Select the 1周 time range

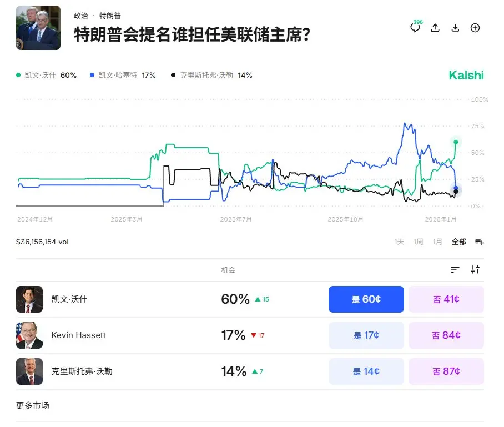(418, 242)
